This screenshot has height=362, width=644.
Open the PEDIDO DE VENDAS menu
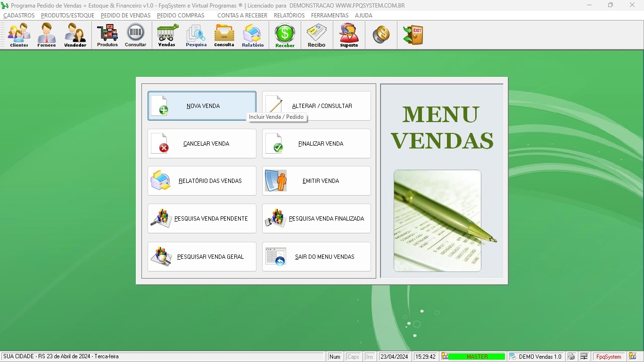pos(125,16)
